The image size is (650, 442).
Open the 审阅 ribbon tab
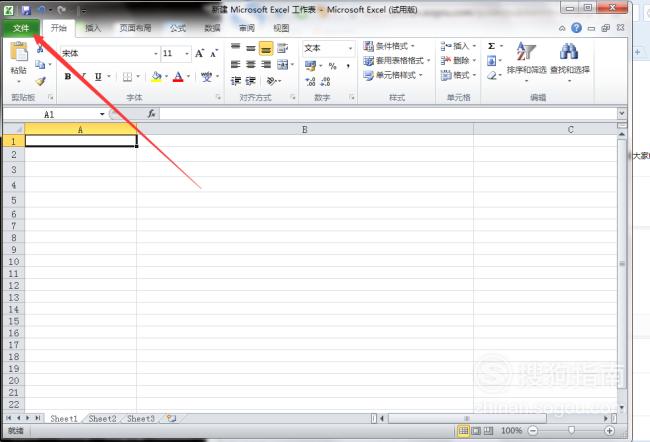point(247,28)
